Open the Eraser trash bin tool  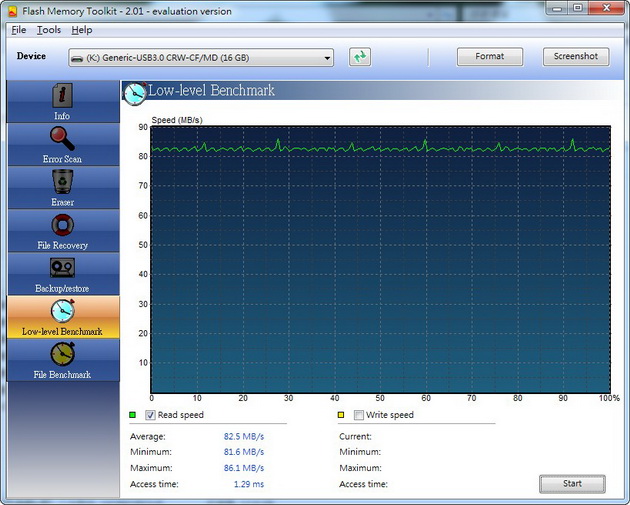[62, 183]
